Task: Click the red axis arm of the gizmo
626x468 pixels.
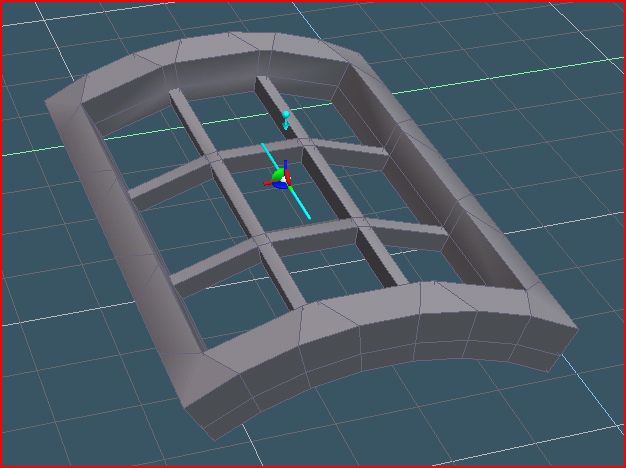Action: [267, 183]
